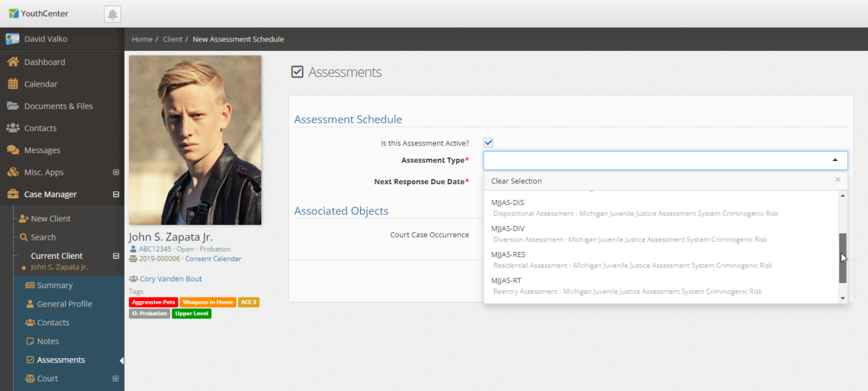Click the Documents & Files folder icon
The image size is (868, 391).
12,106
